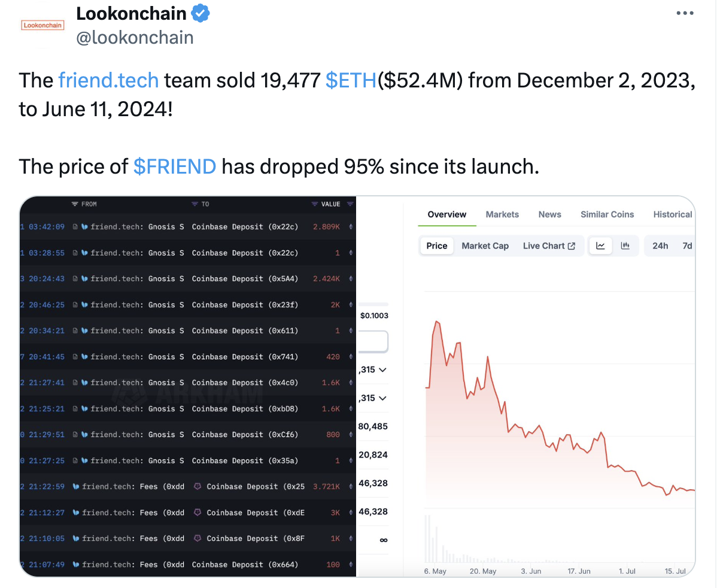717x588 pixels.
Task: Click the empty input box below $0.1003
Action: tap(373, 341)
